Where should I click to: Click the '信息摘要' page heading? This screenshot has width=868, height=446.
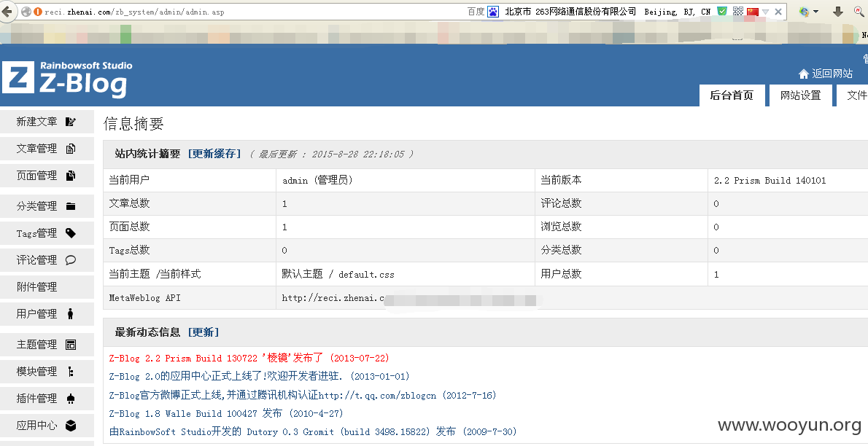pos(133,123)
